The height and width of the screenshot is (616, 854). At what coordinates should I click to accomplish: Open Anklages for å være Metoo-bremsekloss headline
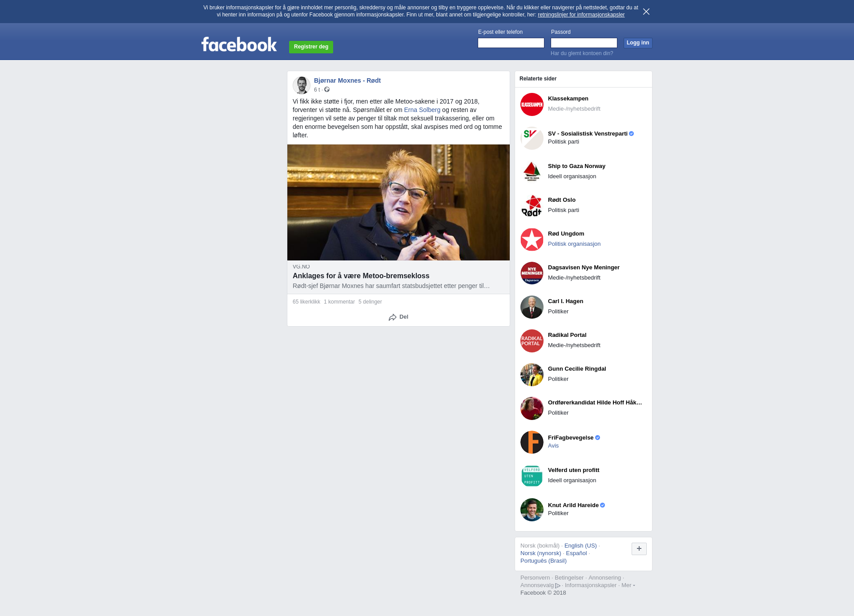point(361,276)
